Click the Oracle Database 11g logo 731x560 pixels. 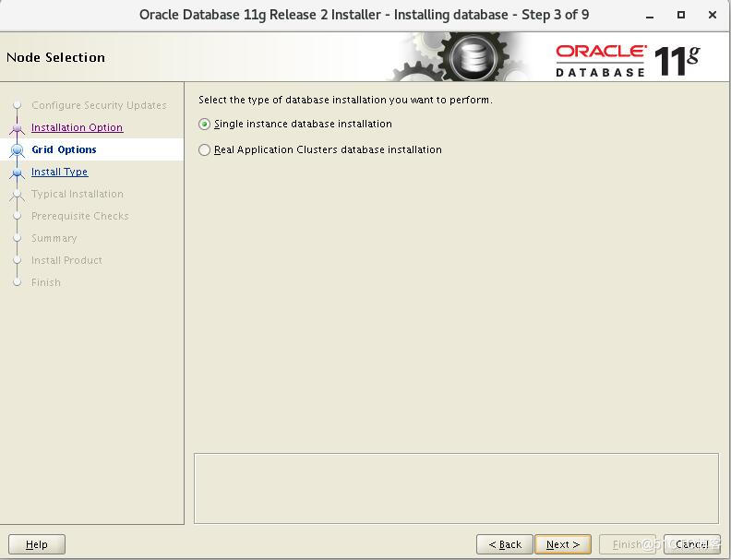pyautogui.click(x=627, y=60)
